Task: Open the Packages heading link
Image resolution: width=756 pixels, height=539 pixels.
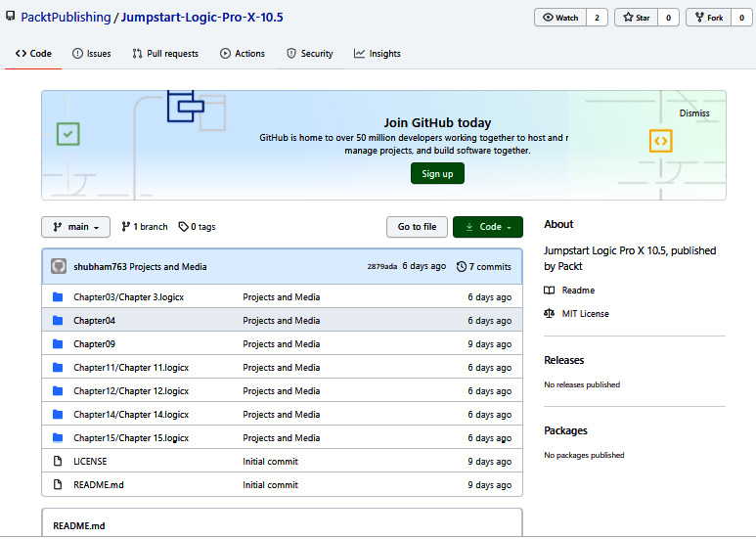Action: point(565,430)
